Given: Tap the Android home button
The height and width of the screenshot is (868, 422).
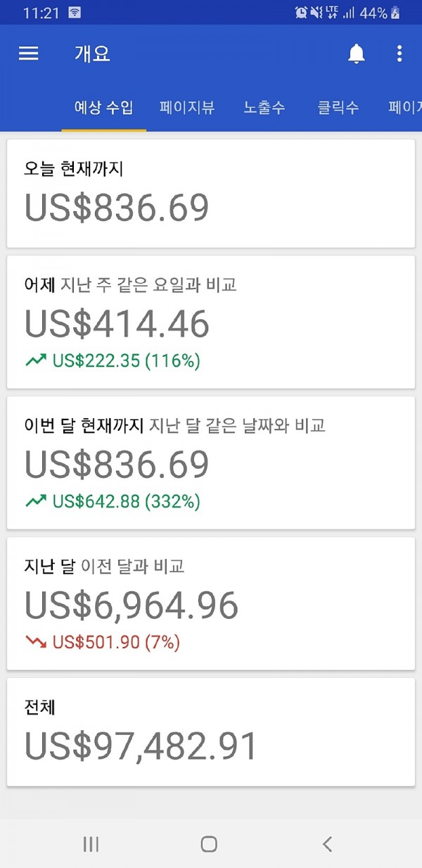Looking at the screenshot, I should point(209,843).
